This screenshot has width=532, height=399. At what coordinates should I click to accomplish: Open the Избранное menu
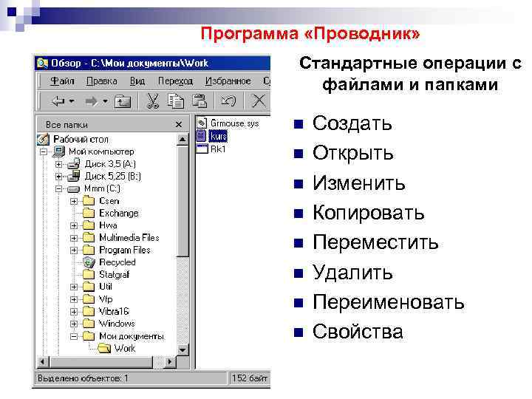[228, 81]
